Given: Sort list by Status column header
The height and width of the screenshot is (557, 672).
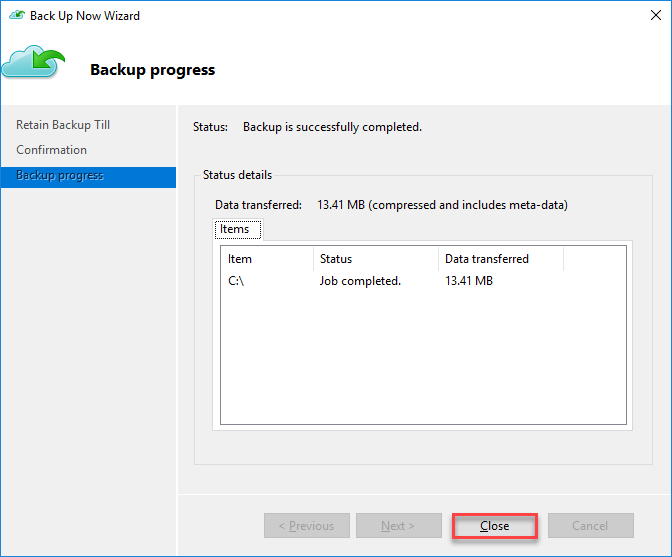Looking at the screenshot, I should click(374, 259).
